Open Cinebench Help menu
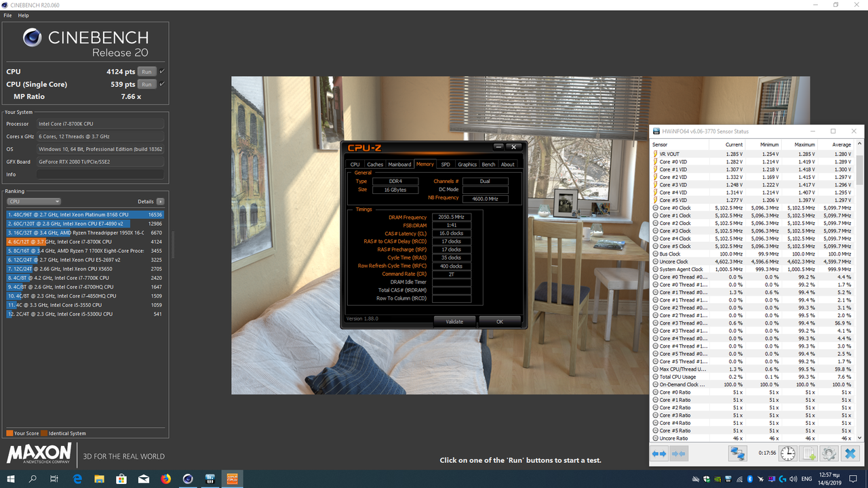 23,16
